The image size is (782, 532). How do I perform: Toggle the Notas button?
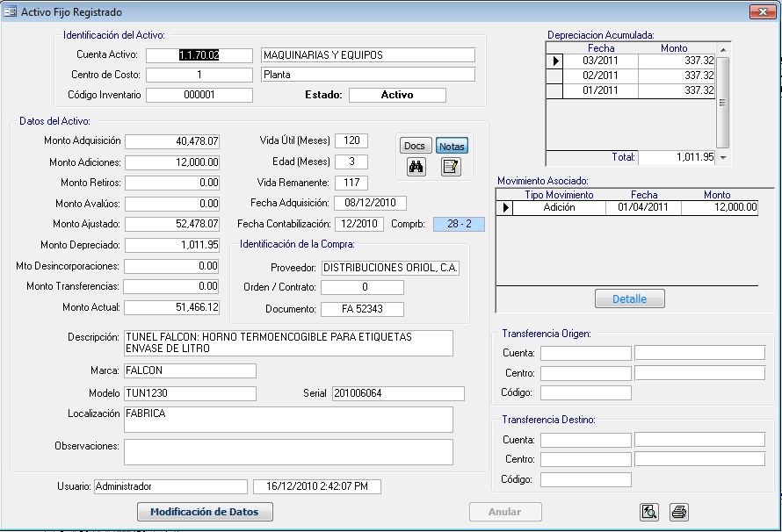point(452,146)
